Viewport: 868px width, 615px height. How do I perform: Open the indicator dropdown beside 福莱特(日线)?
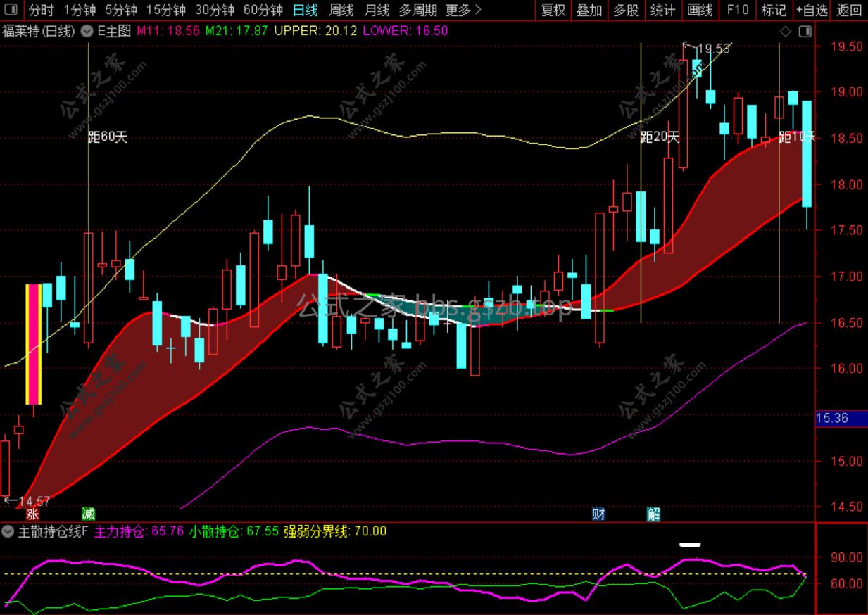(x=87, y=31)
